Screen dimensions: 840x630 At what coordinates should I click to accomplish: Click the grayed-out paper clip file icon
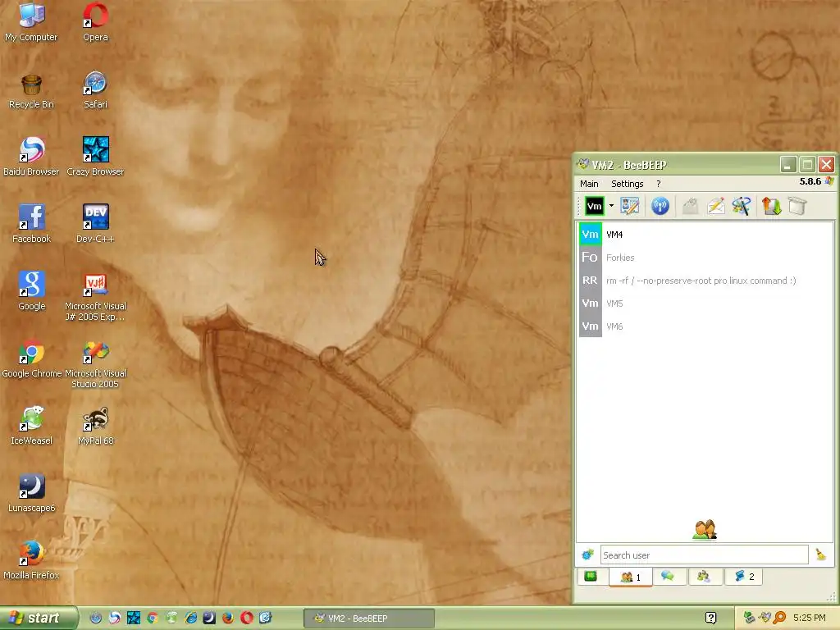pyautogui.click(x=691, y=206)
